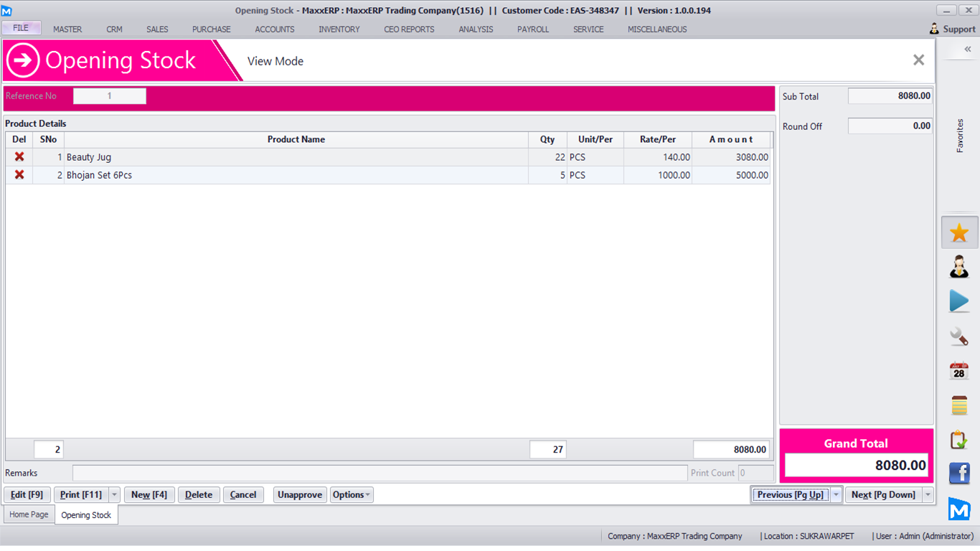This screenshot has height=551, width=980.
Task: Open the Options dropdown button
Action: click(x=352, y=495)
